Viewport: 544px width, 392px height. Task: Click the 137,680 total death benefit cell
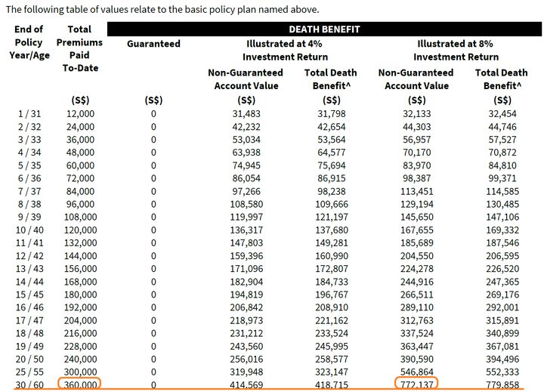[331, 230]
